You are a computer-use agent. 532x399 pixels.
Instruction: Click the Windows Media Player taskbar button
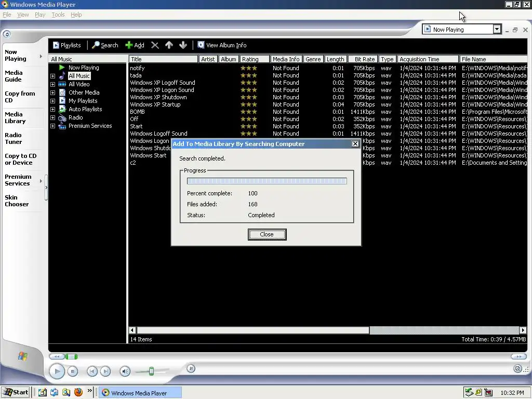pos(140,393)
